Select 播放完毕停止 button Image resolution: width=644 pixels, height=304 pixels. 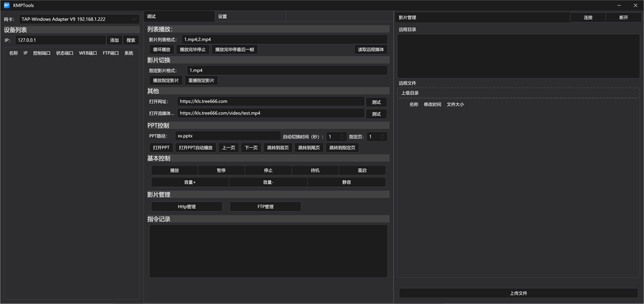coord(193,50)
